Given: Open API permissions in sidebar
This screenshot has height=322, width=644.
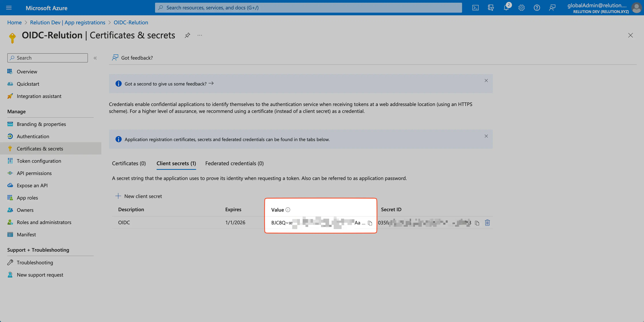Looking at the screenshot, I should pyautogui.click(x=34, y=173).
